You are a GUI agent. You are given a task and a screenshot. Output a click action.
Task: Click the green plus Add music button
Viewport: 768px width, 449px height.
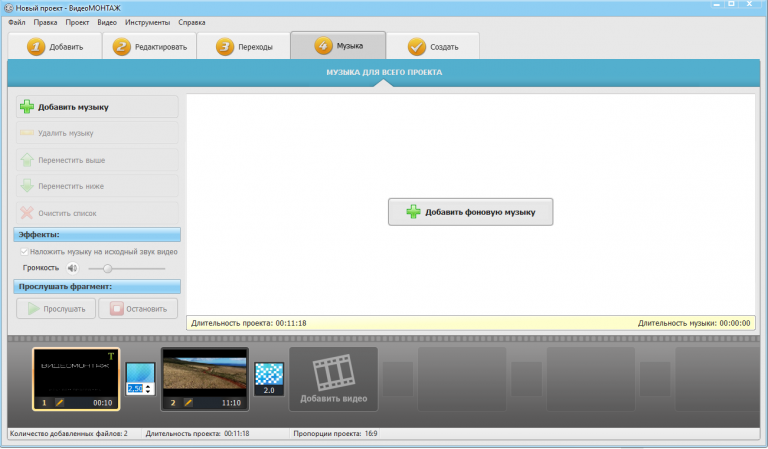(97, 107)
